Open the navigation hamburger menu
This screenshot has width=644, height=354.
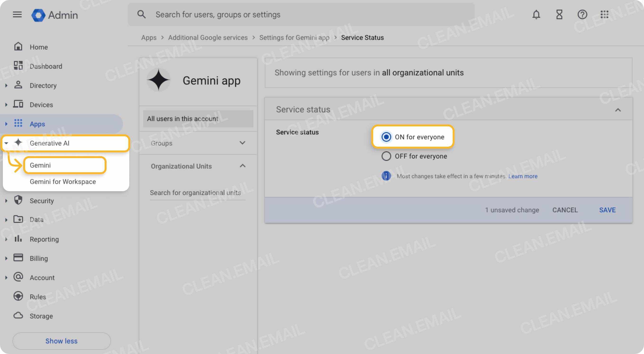[x=17, y=14]
